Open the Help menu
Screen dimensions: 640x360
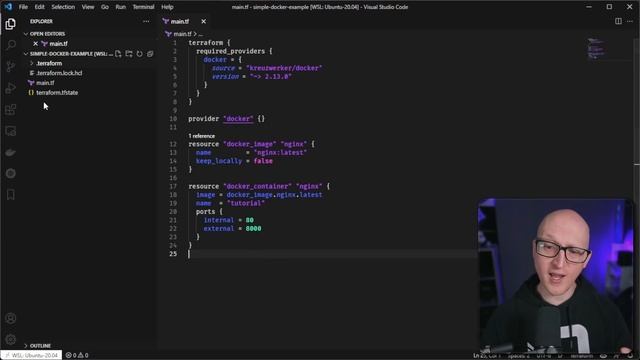coord(167,7)
